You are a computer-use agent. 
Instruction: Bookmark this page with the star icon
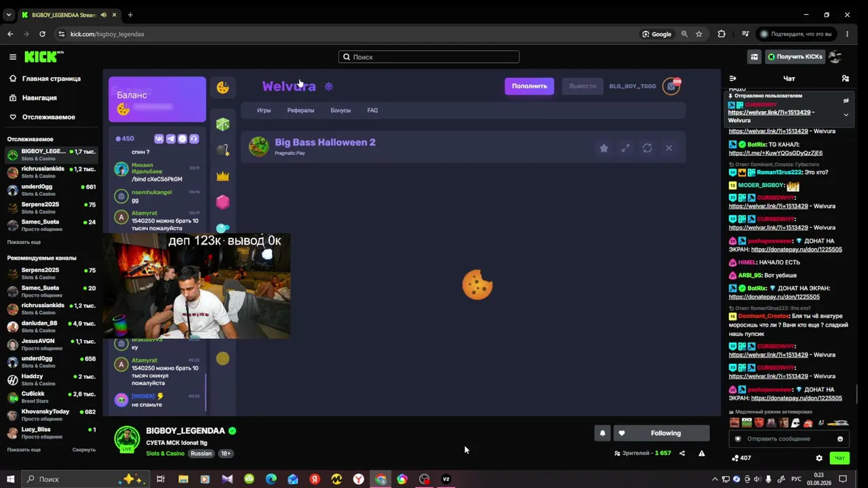pos(699,34)
